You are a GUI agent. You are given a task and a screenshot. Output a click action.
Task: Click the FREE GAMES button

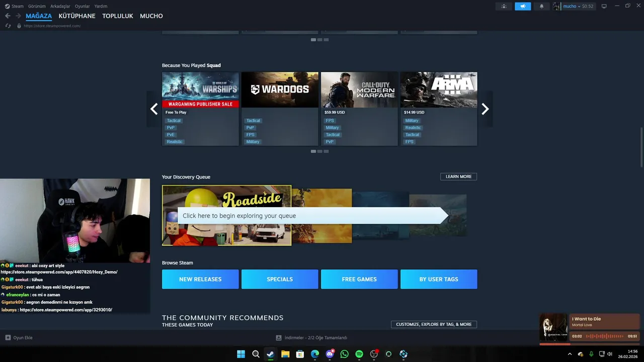click(x=359, y=279)
